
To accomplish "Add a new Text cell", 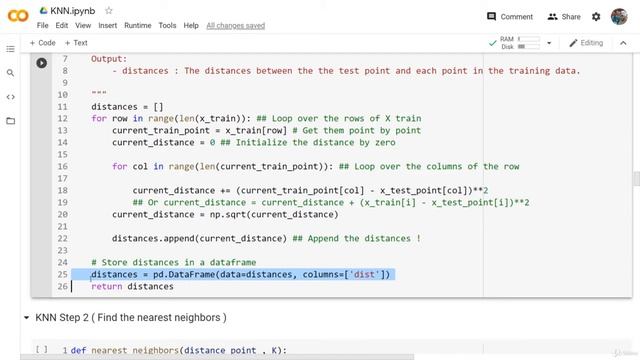I will tap(76, 43).
